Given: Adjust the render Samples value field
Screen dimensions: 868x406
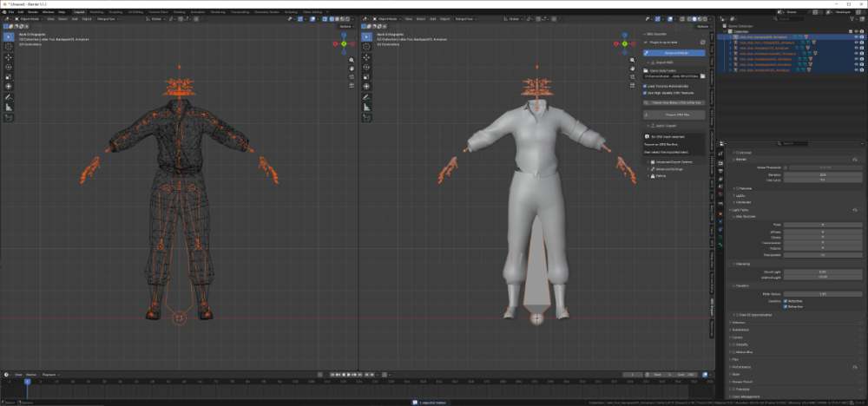Looking at the screenshot, I should (x=823, y=174).
